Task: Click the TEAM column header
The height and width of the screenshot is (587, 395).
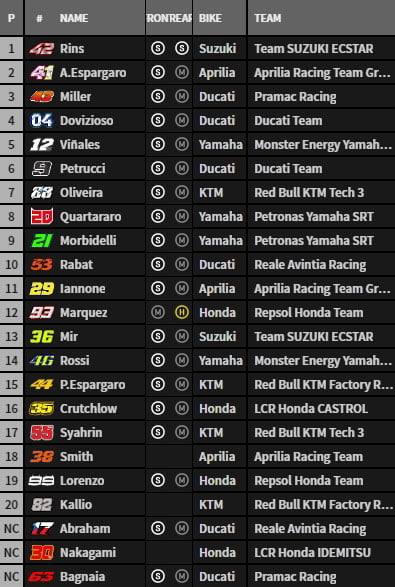Action: click(x=267, y=18)
